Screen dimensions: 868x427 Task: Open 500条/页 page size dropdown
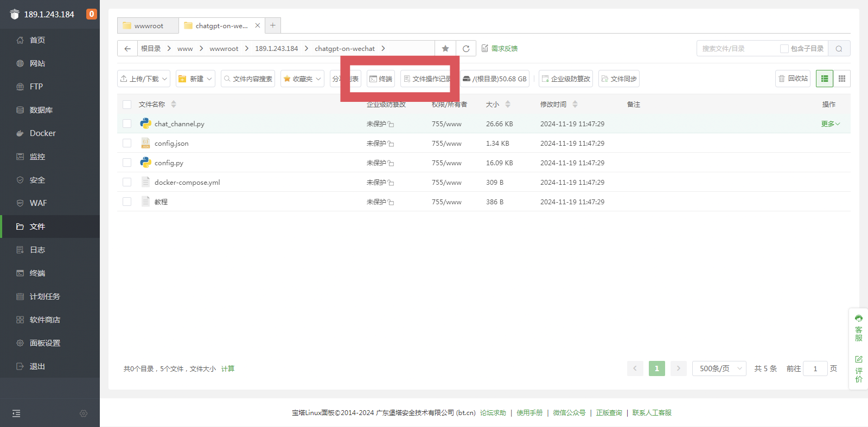pos(719,368)
